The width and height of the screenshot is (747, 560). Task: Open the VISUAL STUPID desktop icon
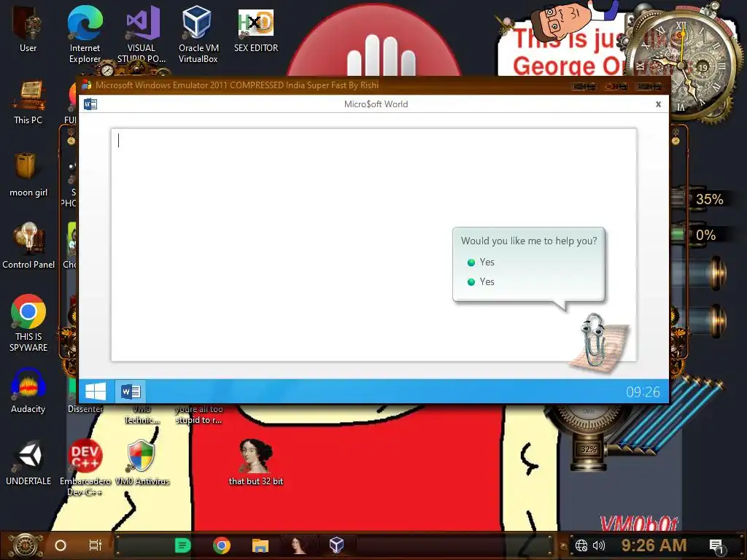(x=142, y=34)
